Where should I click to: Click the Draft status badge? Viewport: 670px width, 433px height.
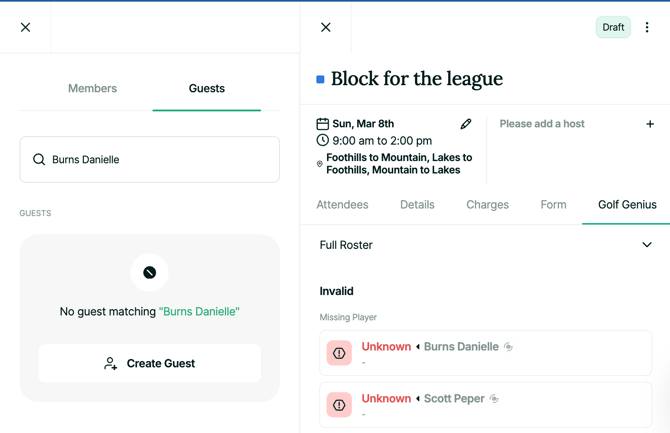click(613, 28)
